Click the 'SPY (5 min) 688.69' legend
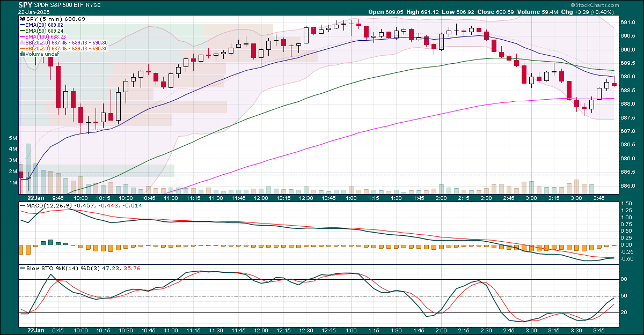Image resolution: width=644 pixels, height=335 pixels. coord(52,19)
